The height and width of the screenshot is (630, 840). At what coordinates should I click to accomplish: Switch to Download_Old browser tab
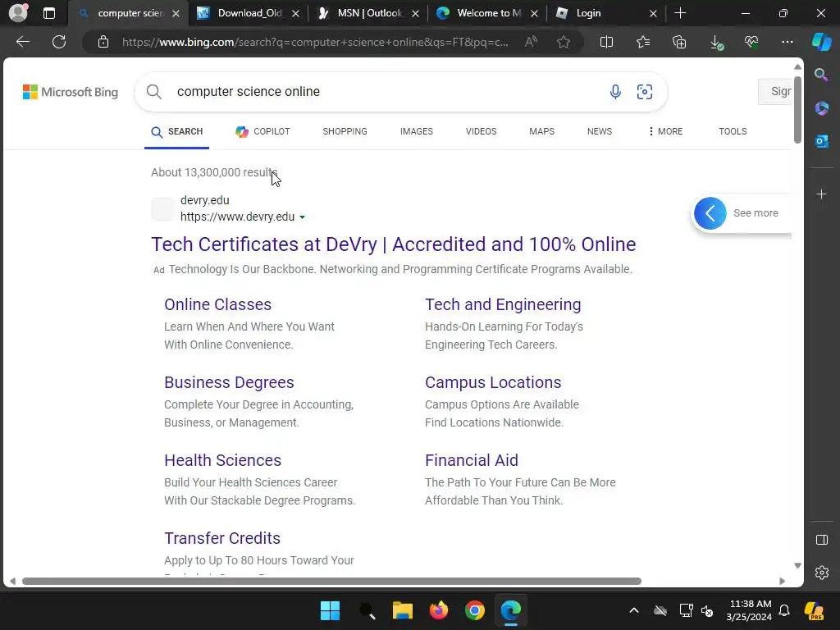[x=248, y=13]
